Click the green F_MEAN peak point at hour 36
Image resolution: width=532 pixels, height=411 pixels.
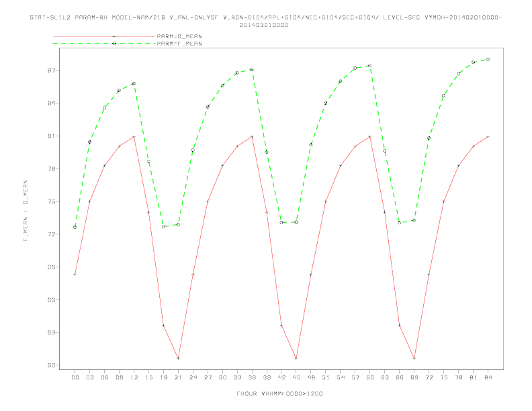point(252,70)
